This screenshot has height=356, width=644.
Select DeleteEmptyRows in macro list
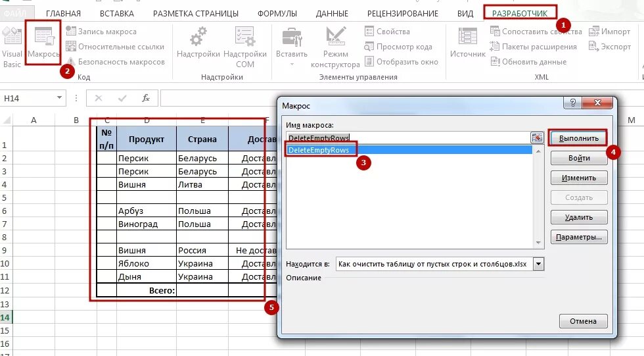click(409, 149)
